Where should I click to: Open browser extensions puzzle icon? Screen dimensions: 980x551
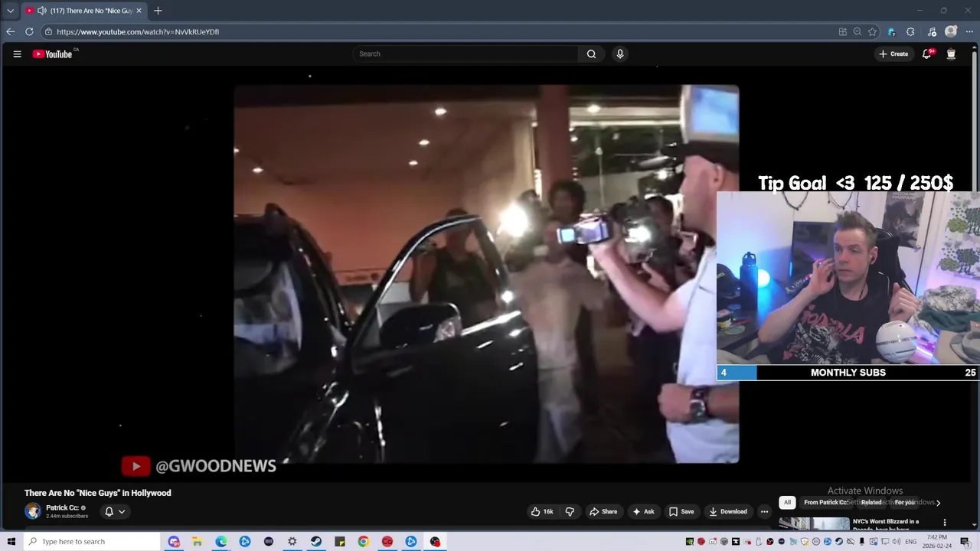pos(910,31)
